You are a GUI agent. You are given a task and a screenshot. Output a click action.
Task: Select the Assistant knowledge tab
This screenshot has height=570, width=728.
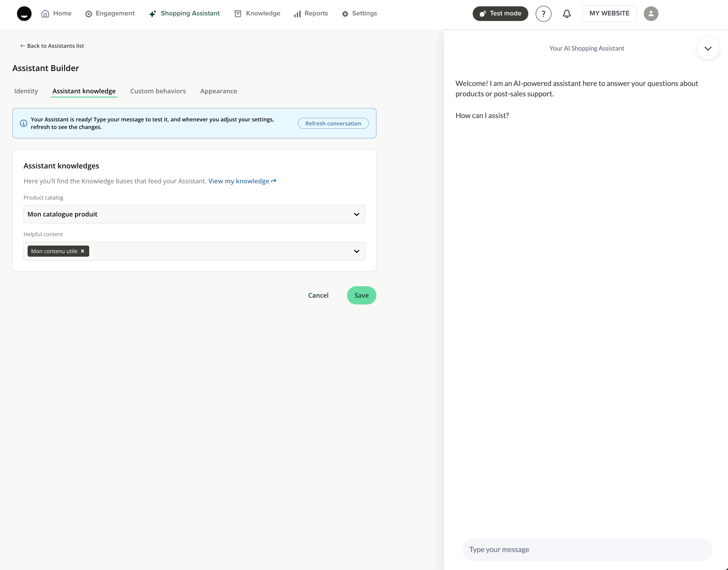click(x=84, y=91)
